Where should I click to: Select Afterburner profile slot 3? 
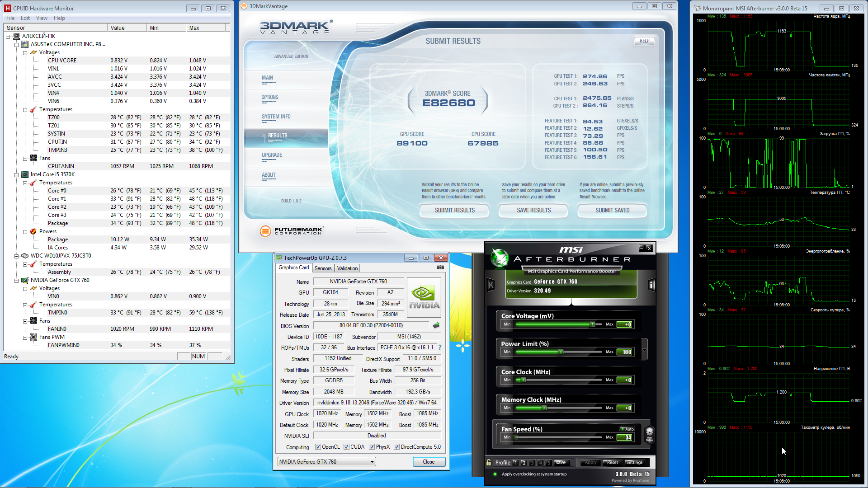point(532,463)
